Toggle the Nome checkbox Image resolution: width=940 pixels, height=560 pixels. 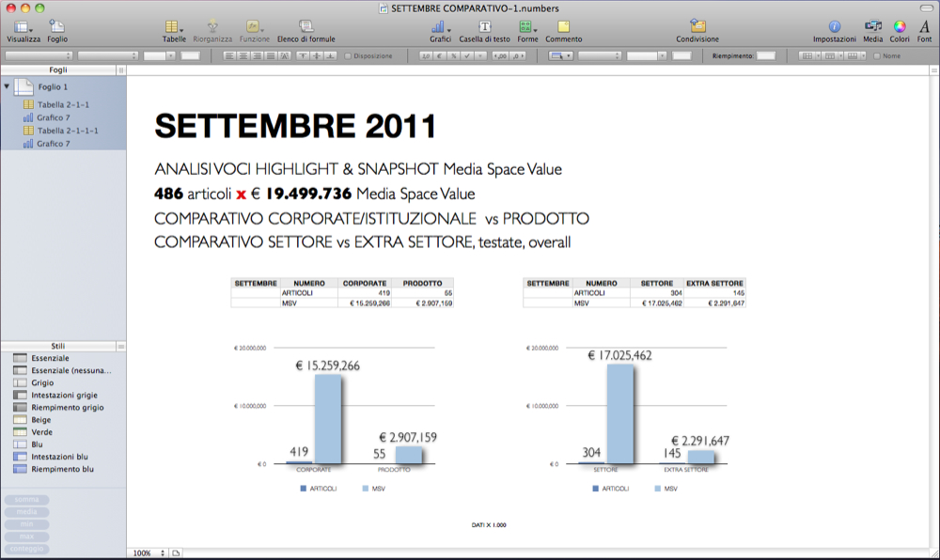[x=878, y=56]
